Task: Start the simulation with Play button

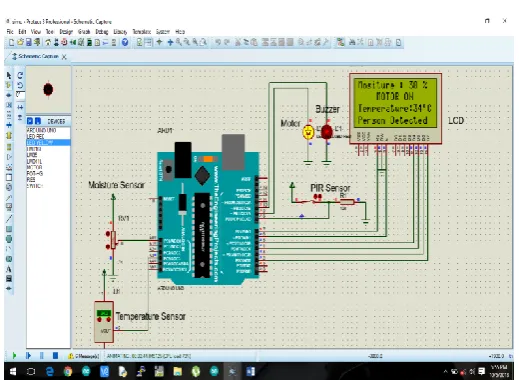Action: click(x=14, y=356)
